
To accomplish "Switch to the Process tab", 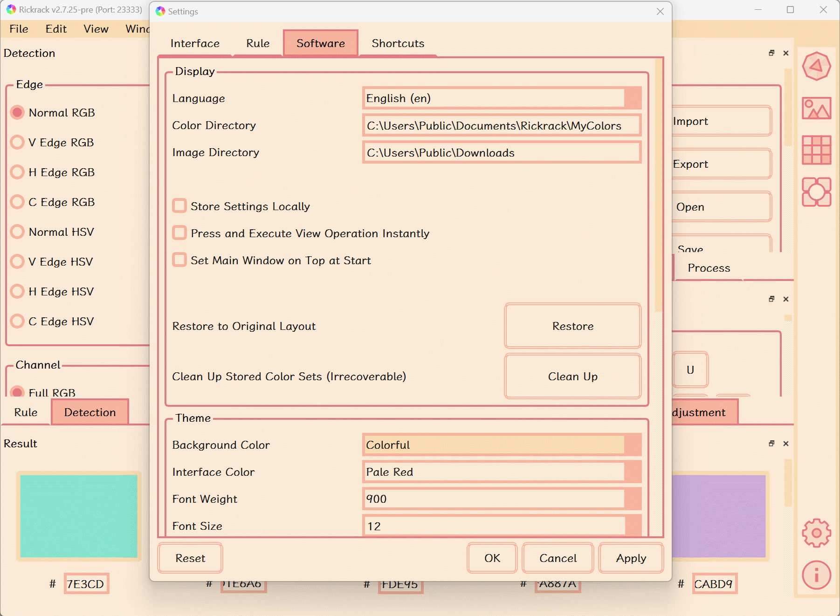I will [x=709, y=268].
